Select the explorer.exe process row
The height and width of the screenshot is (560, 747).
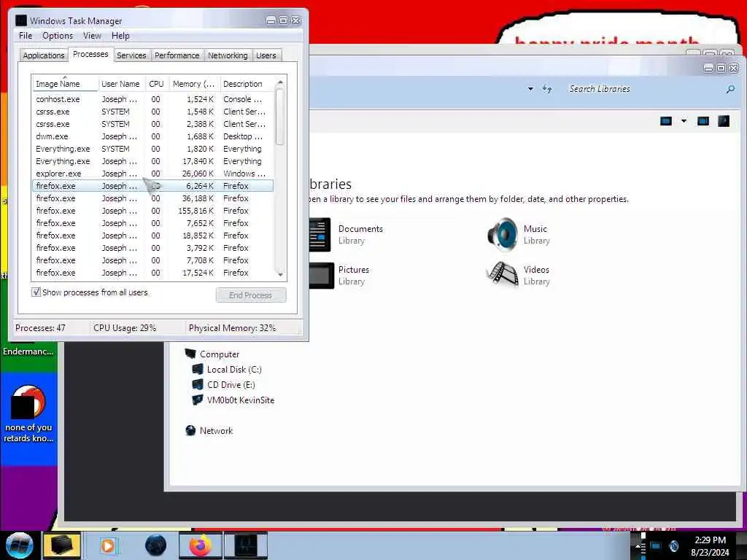[x=152, y=174]
